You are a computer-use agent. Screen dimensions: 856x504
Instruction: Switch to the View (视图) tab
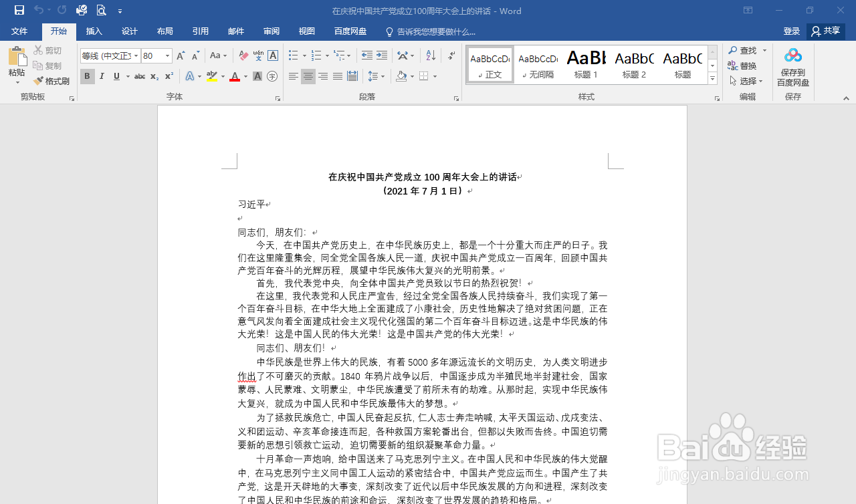pos(306,31)
